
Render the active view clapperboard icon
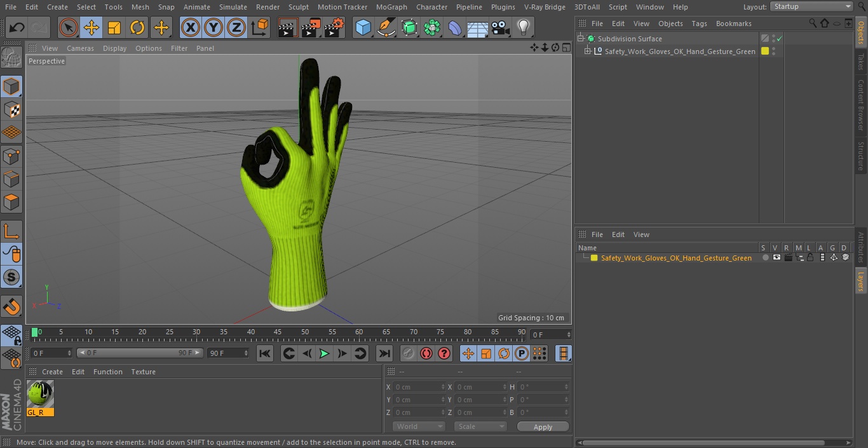coord(288,27)
